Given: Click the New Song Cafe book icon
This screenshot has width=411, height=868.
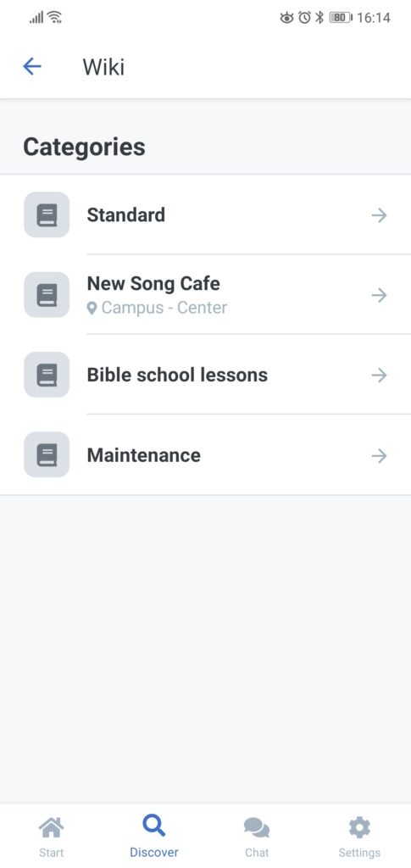Looking at the screenshot, I should tap(47, 294).
